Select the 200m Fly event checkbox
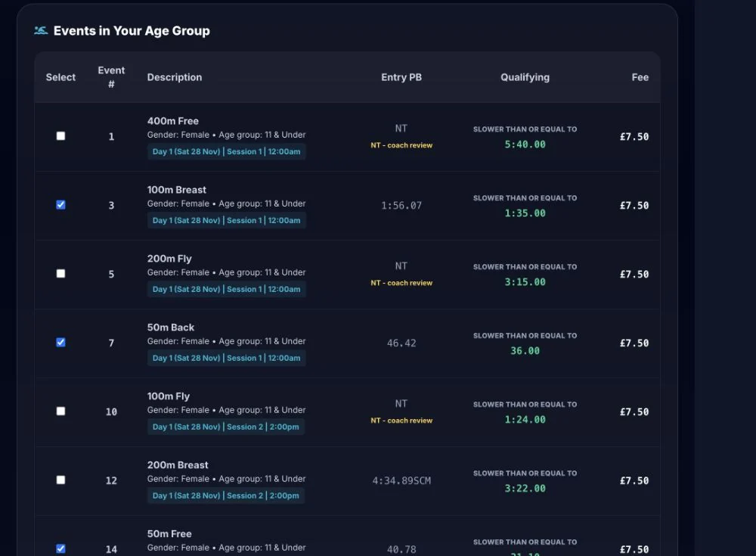756x556 pixels. point(60,274)
